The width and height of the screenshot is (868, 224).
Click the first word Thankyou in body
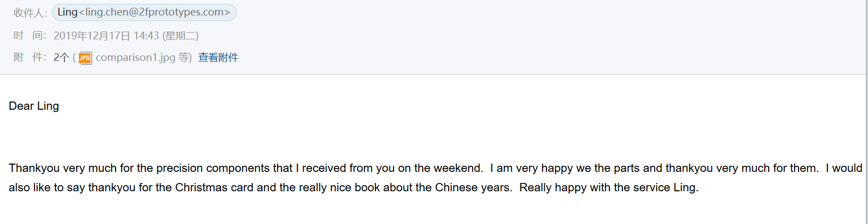point(34,169)
